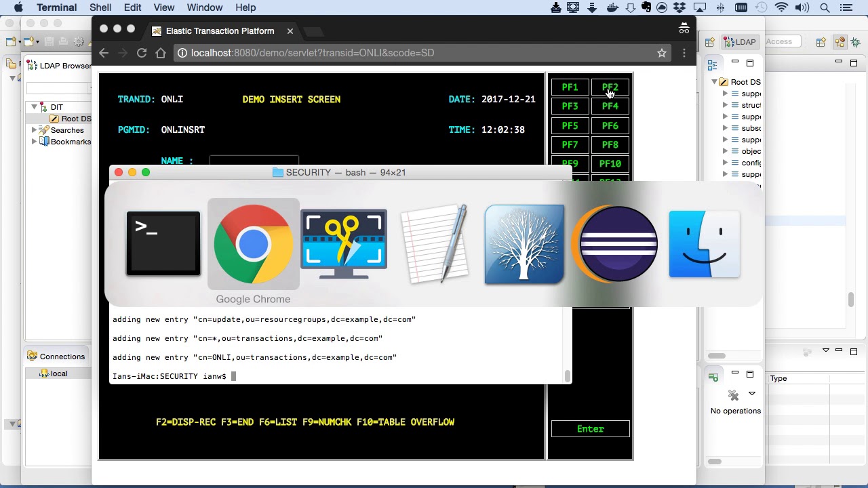
Task: Open the Window menu
Action: coord(204,7)
